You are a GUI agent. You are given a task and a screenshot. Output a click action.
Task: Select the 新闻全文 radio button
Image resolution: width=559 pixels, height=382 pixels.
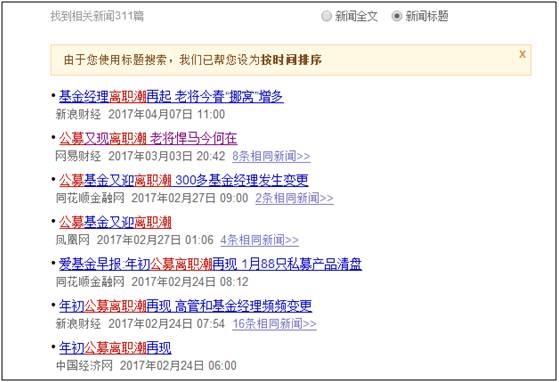click(326, 16)
